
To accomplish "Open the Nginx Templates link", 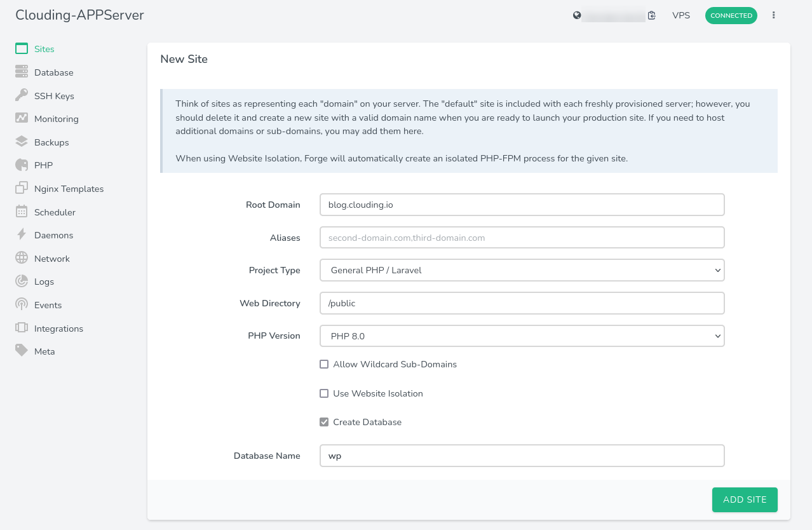I will coord(69,189).
